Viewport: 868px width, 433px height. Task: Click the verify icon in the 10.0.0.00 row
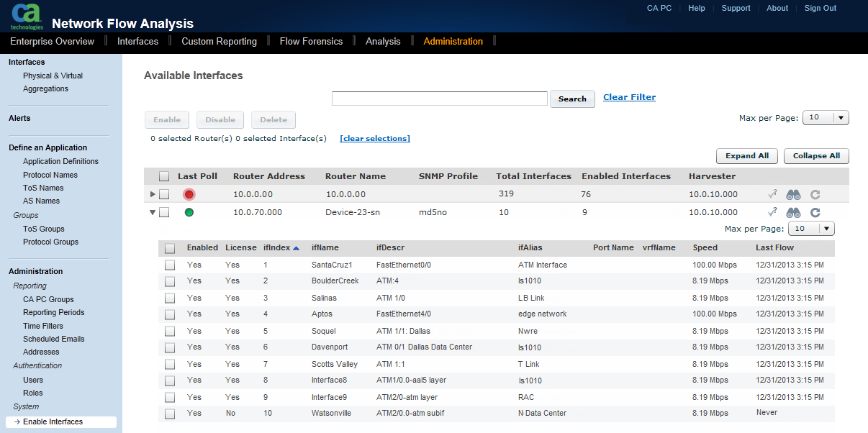[x=772, y=194]
